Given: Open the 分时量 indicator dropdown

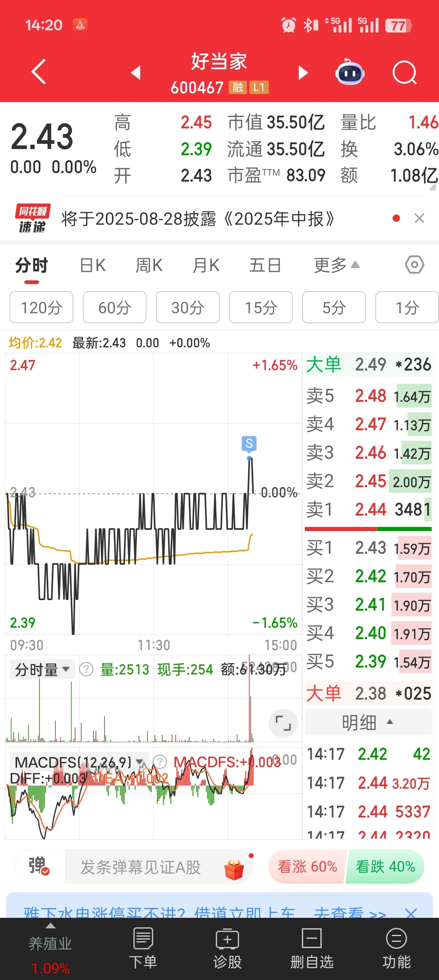Looking at the screenshot, I should pos(42,669).
